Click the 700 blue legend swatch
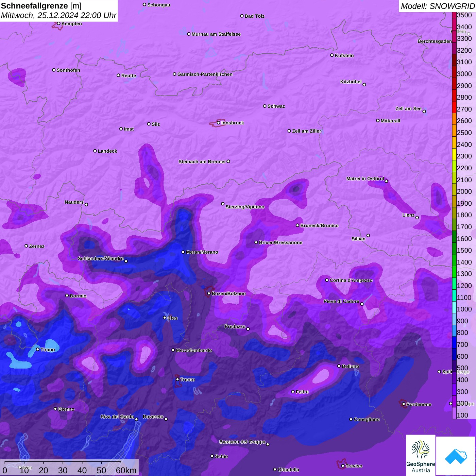The width and height of the screenshot is (476, 476). click(454, 343)
